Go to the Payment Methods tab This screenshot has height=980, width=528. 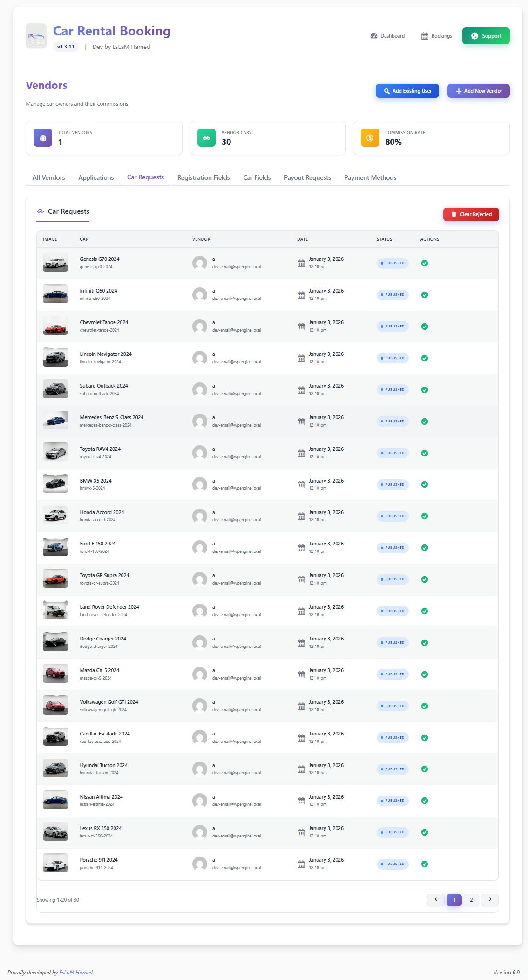pos(370,177)
